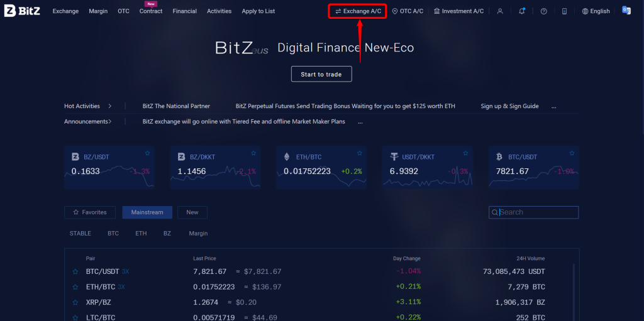Click the BZ coin icon on BZ/DKKT card
The height and width of the screenshot is (321, 644).
coord(181,157)
